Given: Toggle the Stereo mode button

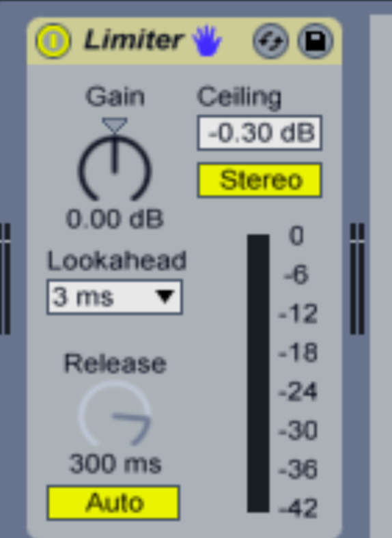Looking at the screenshot, I should click(x=260, y=180).
